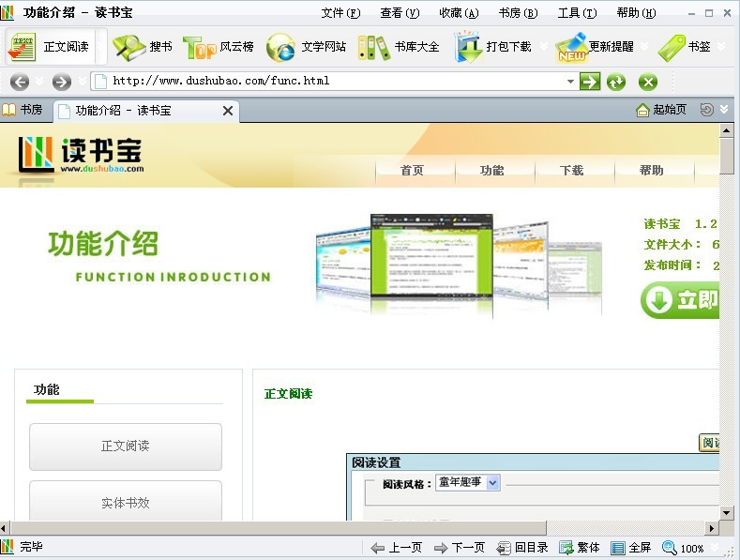Image resolution: width=740 pixels, height=560 pixels.
Task: Open the address bar history dropdown
Action: [x=570, y=82]
